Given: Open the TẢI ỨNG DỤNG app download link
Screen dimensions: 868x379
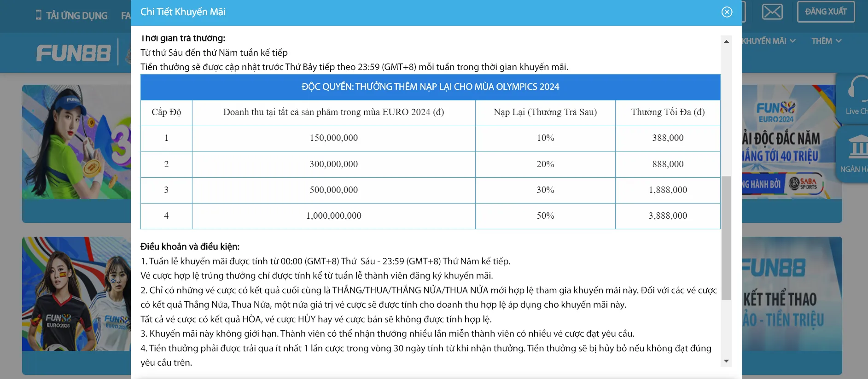Looking at the screenshot, I should pos(77,16).
